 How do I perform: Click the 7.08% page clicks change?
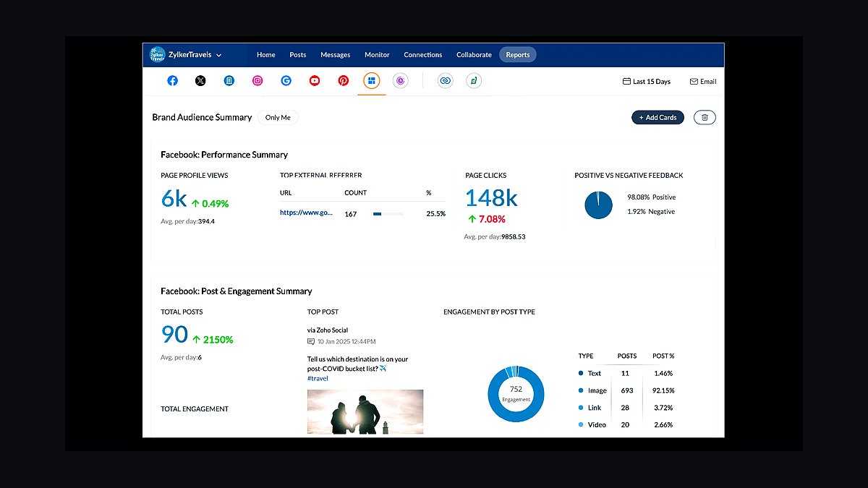pos(486,219)
